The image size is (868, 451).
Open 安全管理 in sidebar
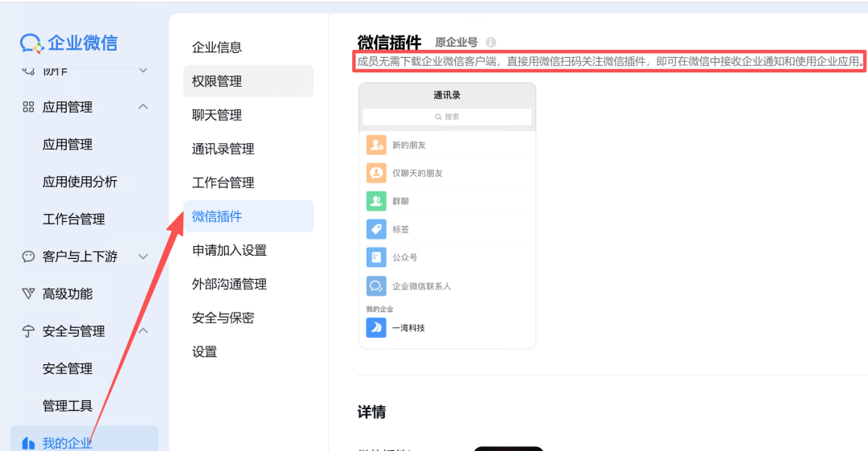(68, 368)
